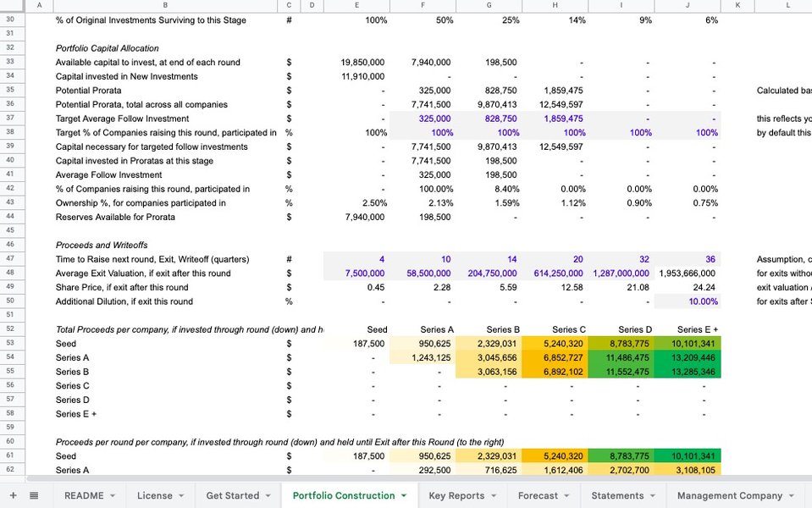Click the cell showing 11,910,000

tap(356, 76)
